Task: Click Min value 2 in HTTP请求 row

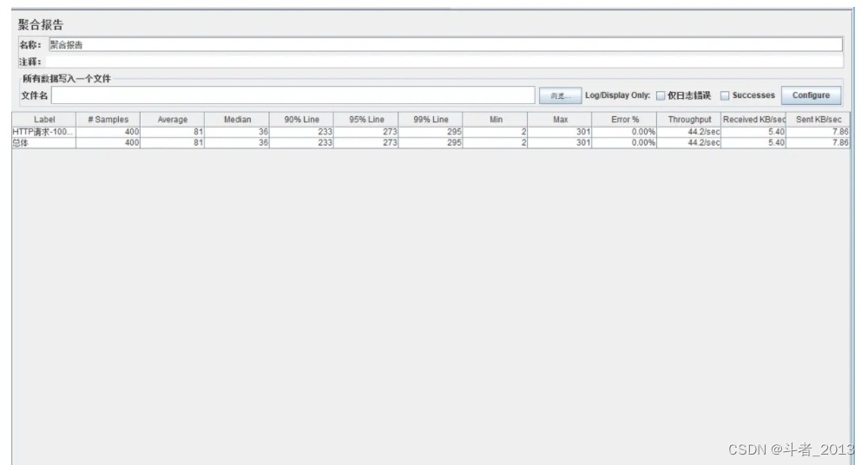Action: (x=523, y=133)
